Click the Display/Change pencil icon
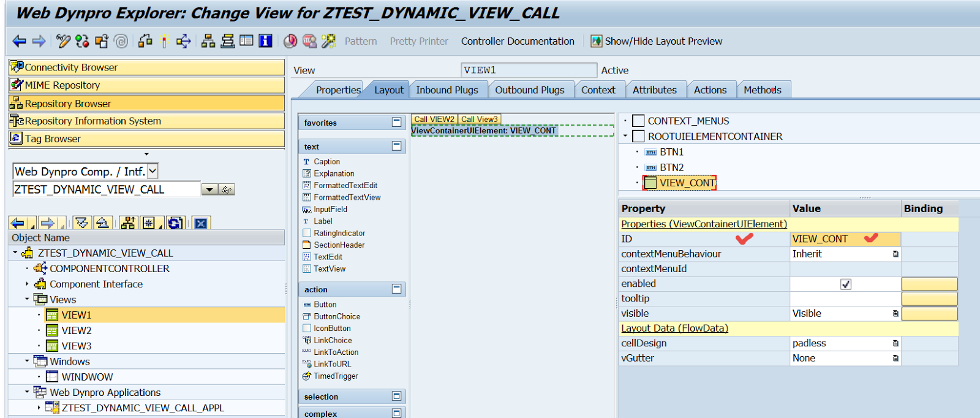The height and width of the screenshot is (418, 980). [63, 41]
